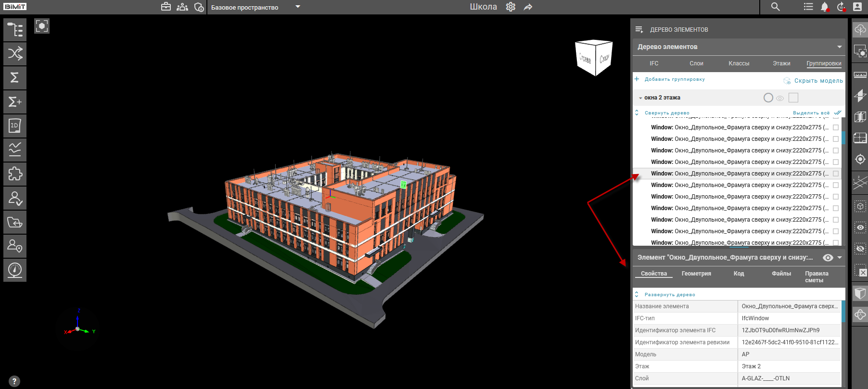
Task: Open the 2D drawing sheet tool
Action: [x=15, y=126]
